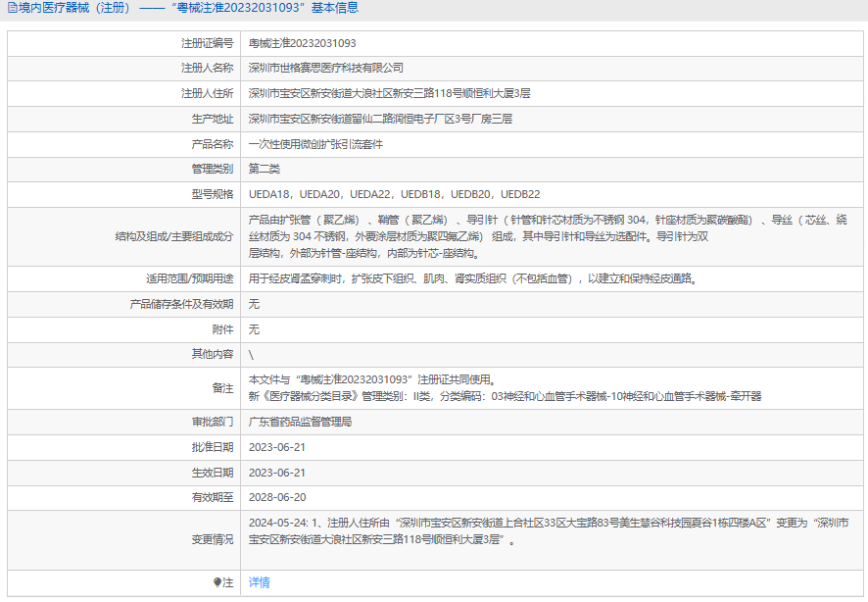The width and height of the screenshot is (868, 602).
Task: Click the 有效期至 label
Action: 213,497
